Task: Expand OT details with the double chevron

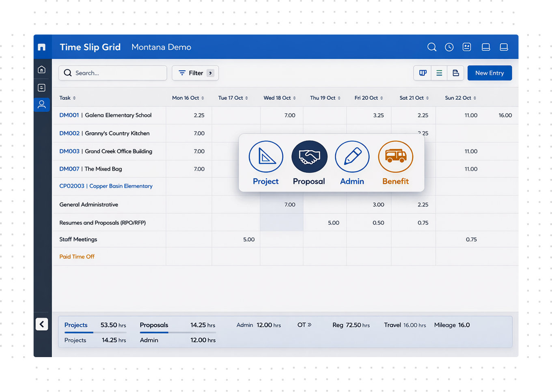Action: coord(310,325)
